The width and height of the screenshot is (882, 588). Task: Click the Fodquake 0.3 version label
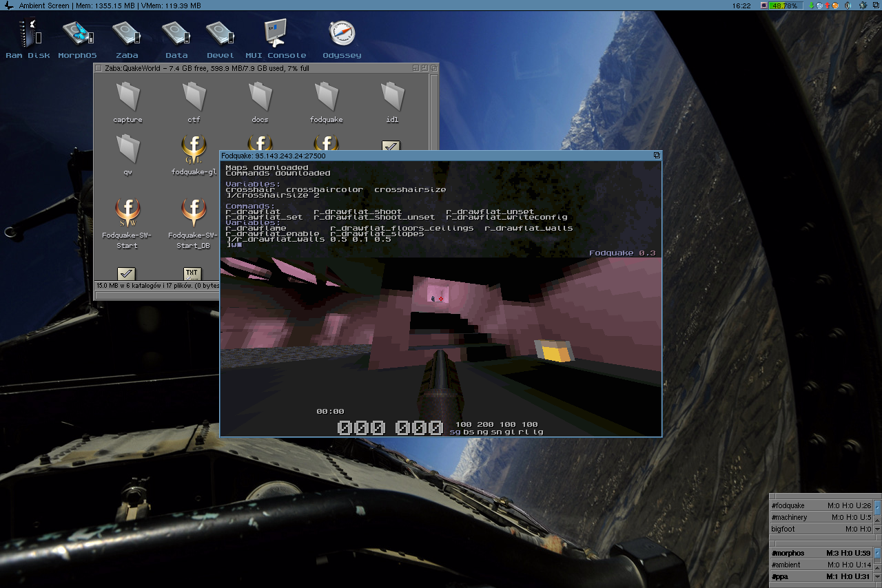[x=622, y=253]
